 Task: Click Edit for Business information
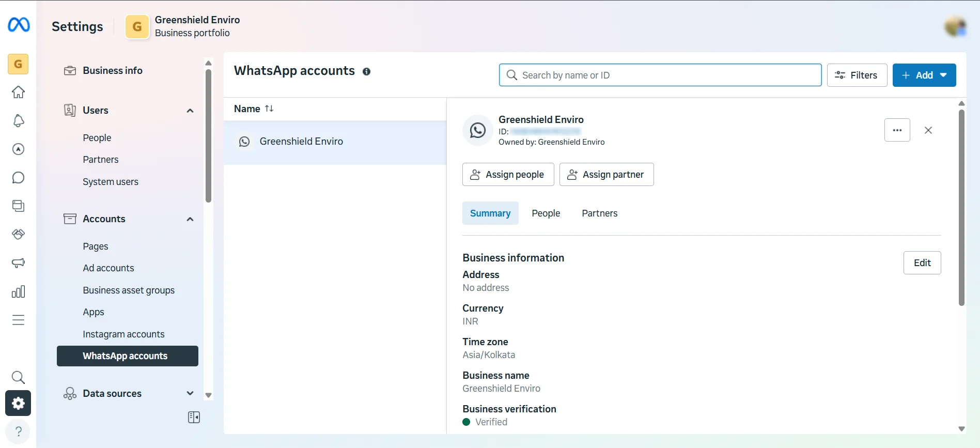[922, 263]
